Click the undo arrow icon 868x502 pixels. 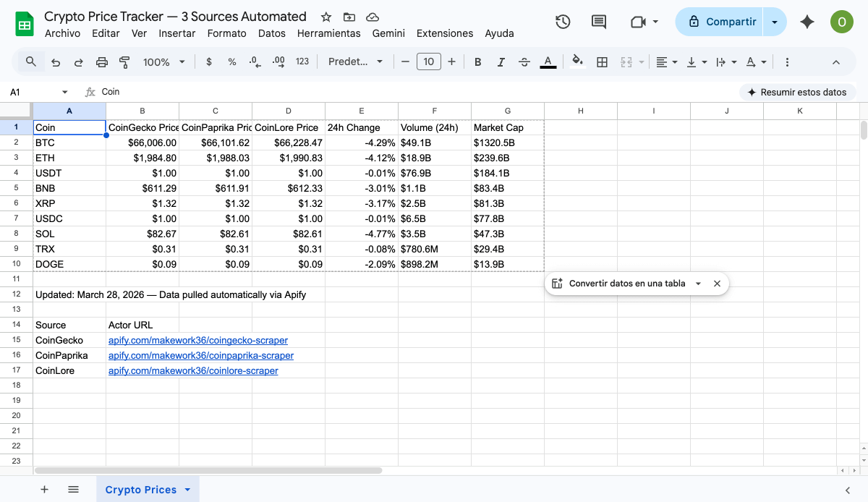[x=56, y=62]
